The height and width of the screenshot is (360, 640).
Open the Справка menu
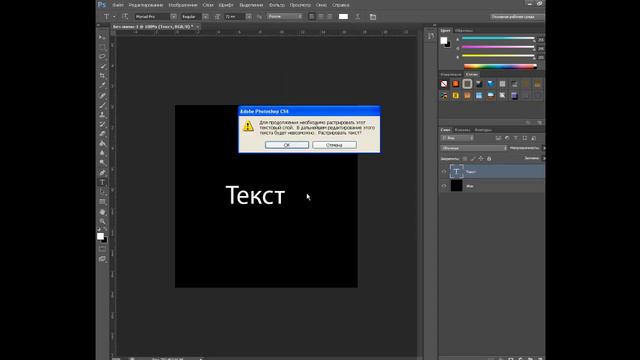340,5
